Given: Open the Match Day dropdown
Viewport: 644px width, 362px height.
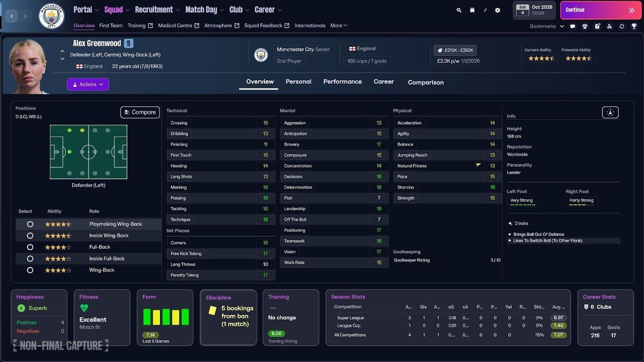Looking at the screenshot, I should (x=201, y=9).
